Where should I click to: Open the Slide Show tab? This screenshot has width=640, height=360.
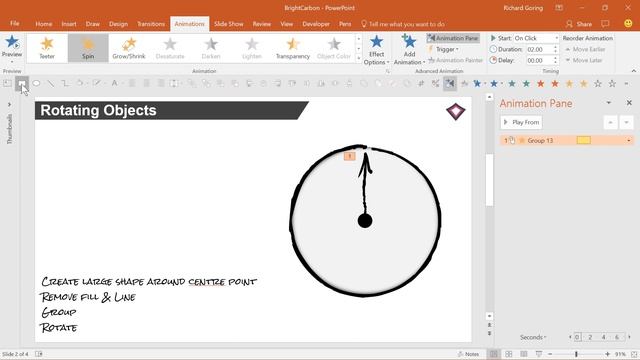(x=229, y=24)
